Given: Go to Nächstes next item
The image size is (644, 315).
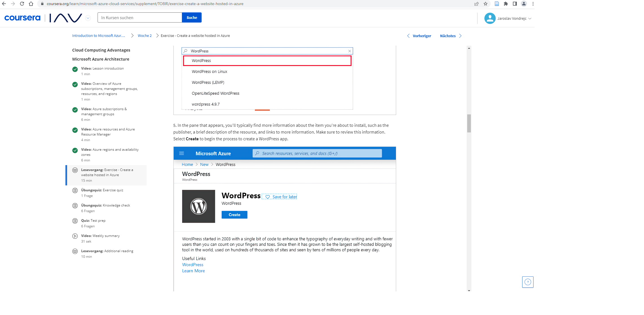Looking at the screenshot, I should (x=451, y=36).
